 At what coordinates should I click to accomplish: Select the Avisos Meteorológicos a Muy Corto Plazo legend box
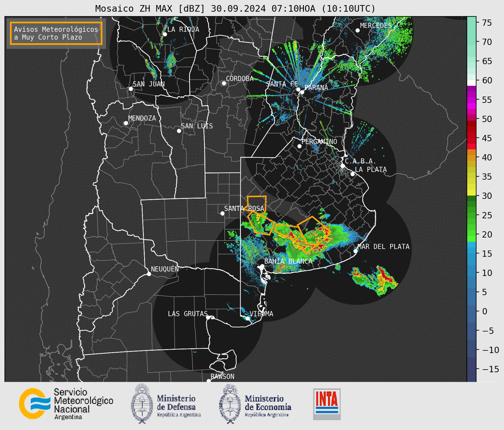click(x=56, y=33)
